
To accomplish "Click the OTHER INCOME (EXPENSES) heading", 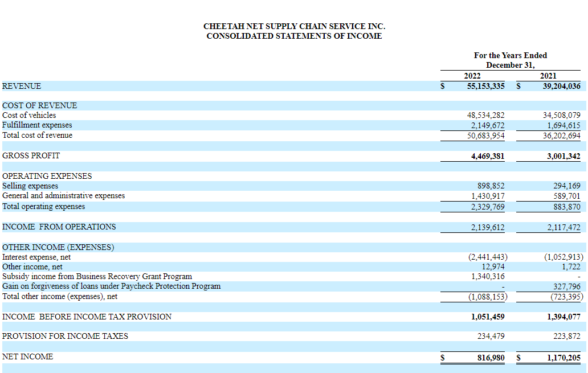I will (x=58, y=247).
